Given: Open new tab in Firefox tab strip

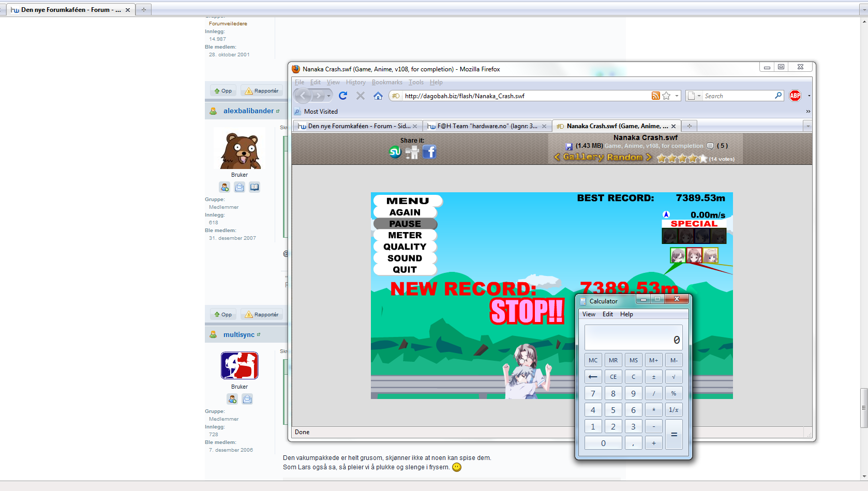Looking at the screenshot, I should coord(689,126).
